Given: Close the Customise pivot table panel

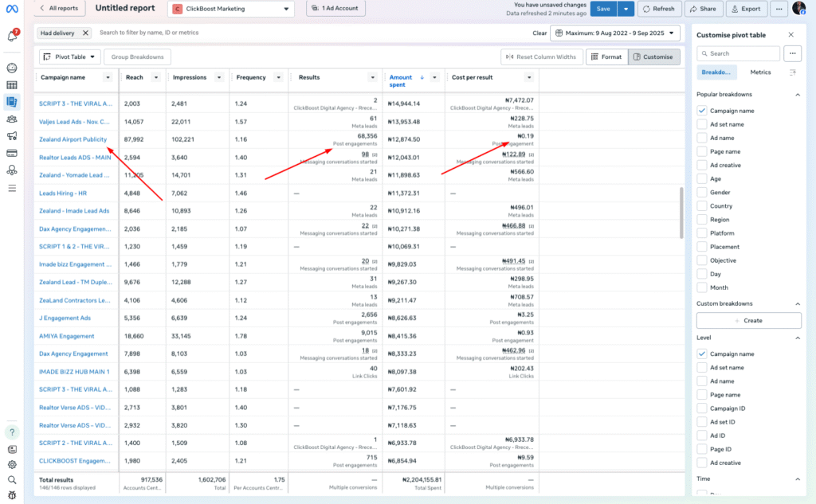Looking at the screenshot, I should tap(790, 35).
